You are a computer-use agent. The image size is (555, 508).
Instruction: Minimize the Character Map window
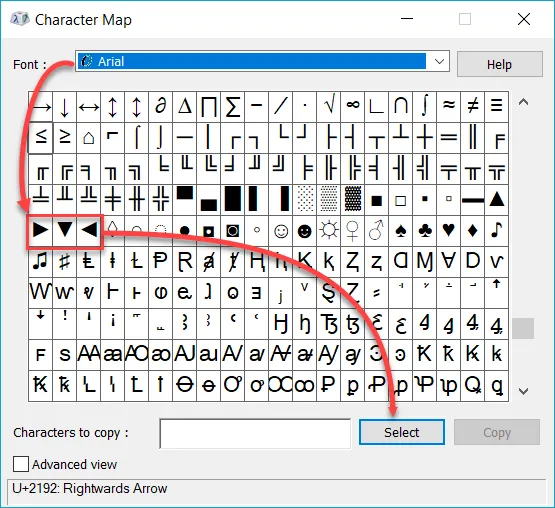tap(407, 19)
